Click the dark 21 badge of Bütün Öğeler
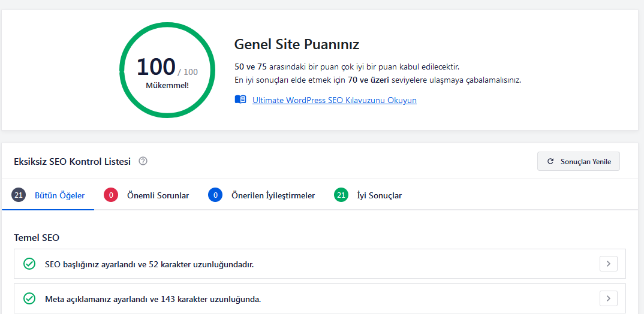Viewport: 644px width, 314px height. point(19,195)
